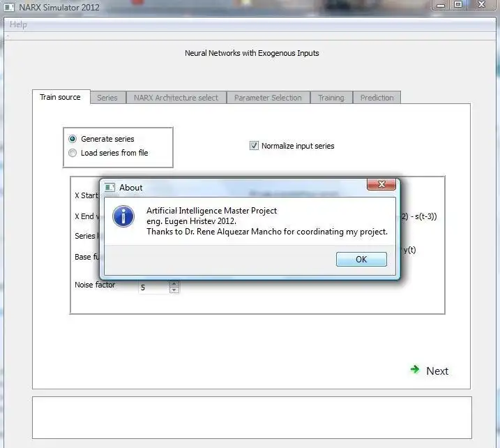Decrease the Noise factor value

174,290
